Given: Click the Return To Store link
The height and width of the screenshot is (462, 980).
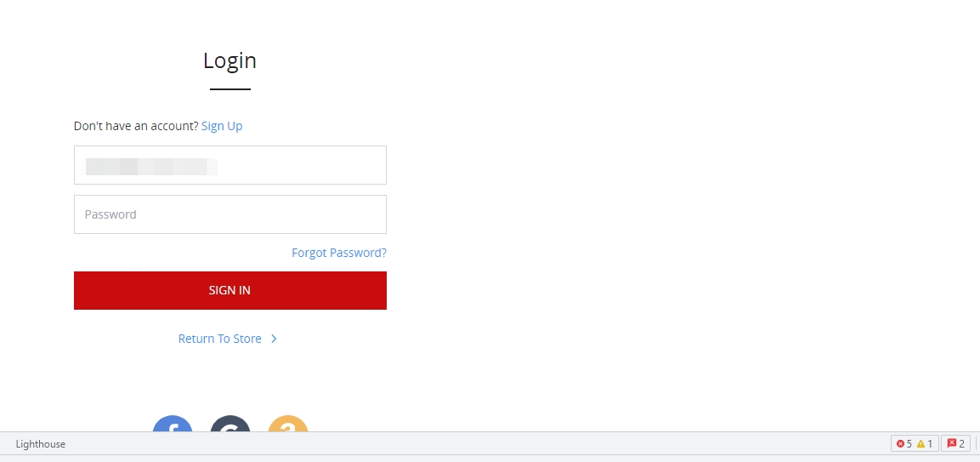Looking at the screenshot, I should coord(220,339).
